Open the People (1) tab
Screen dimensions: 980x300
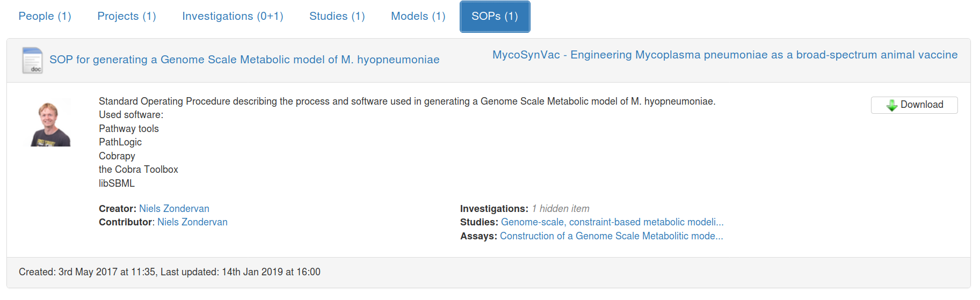[45, 16]
